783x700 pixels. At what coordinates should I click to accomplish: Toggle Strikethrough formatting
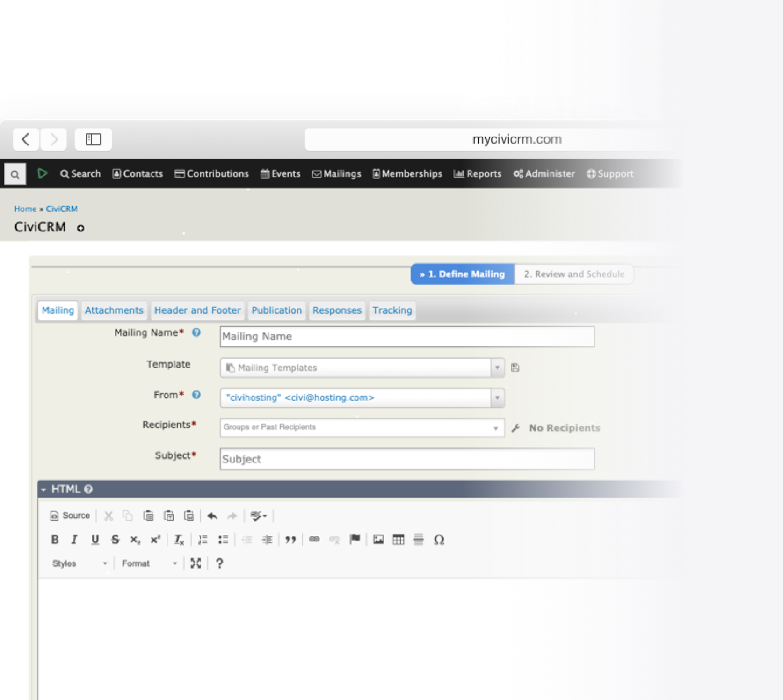tap(115, 540)
